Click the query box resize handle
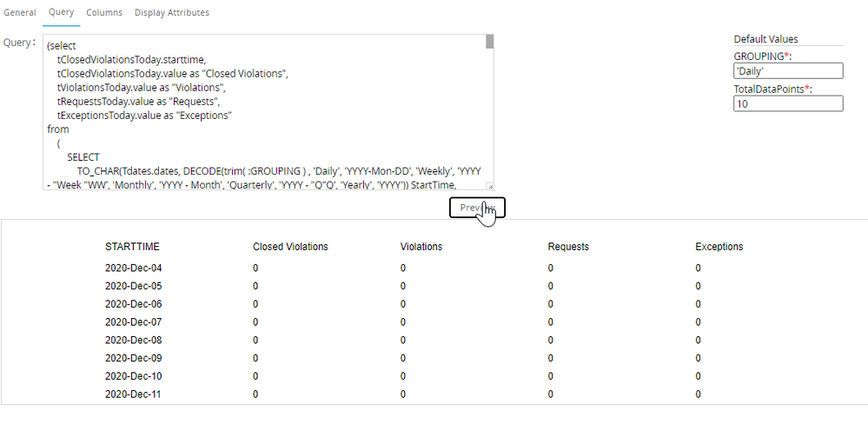868x424 pixels. click(489, 185)
